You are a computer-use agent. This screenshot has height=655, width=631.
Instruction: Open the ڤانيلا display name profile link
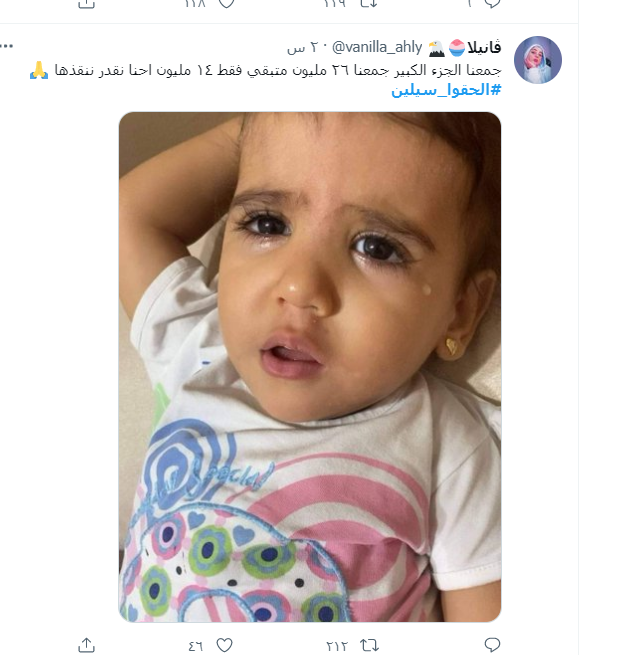[484, 48]
